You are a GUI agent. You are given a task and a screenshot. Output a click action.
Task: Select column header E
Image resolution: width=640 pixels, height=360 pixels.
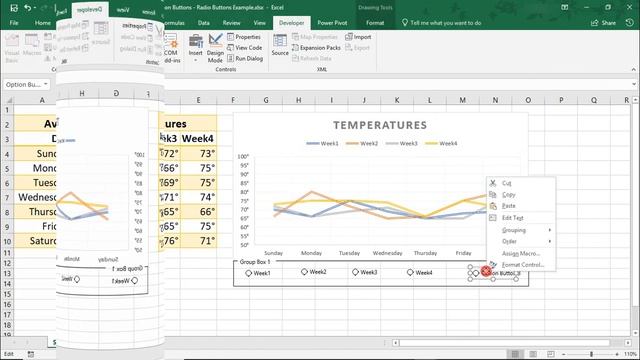coord(198,100)
